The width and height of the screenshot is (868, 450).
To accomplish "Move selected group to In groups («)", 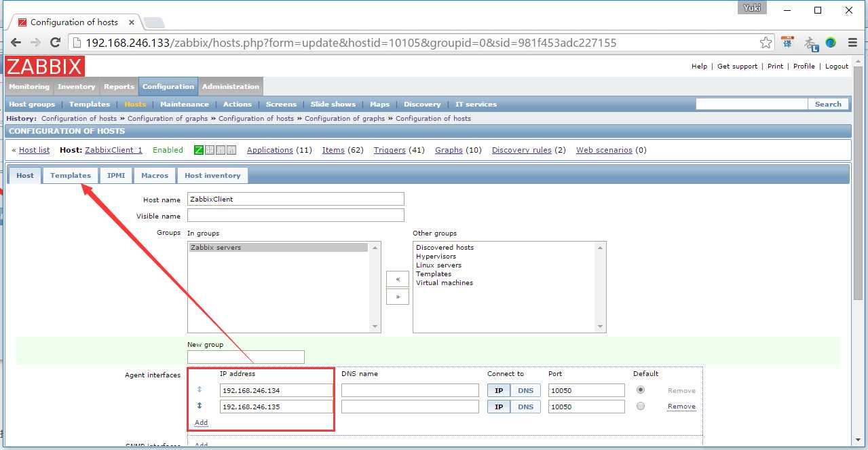I will [398, 279].
